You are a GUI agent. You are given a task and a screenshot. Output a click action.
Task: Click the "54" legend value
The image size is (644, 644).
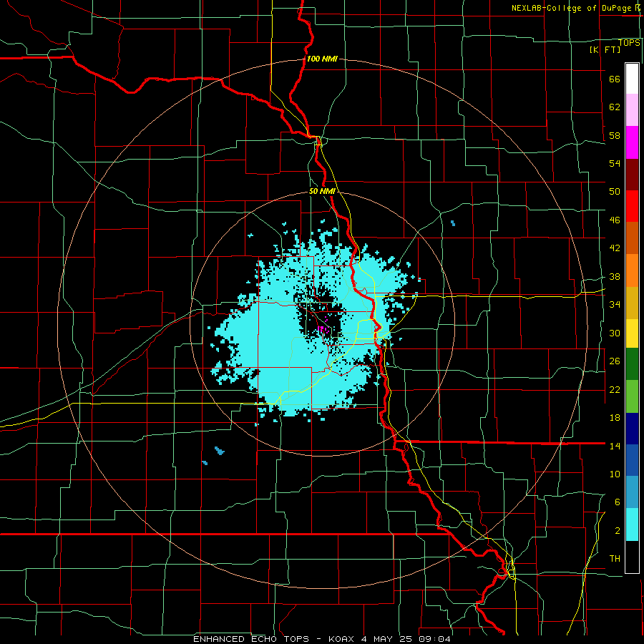click(615, 163)
